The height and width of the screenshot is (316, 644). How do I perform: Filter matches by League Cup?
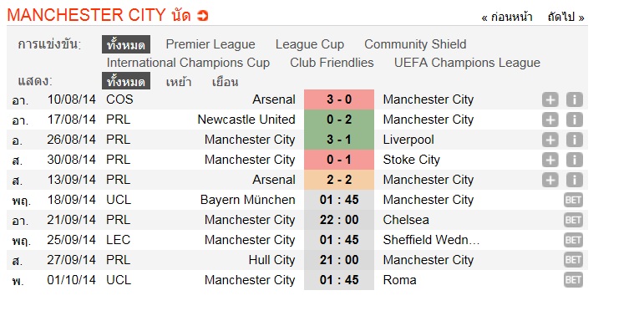pos(310,44)
